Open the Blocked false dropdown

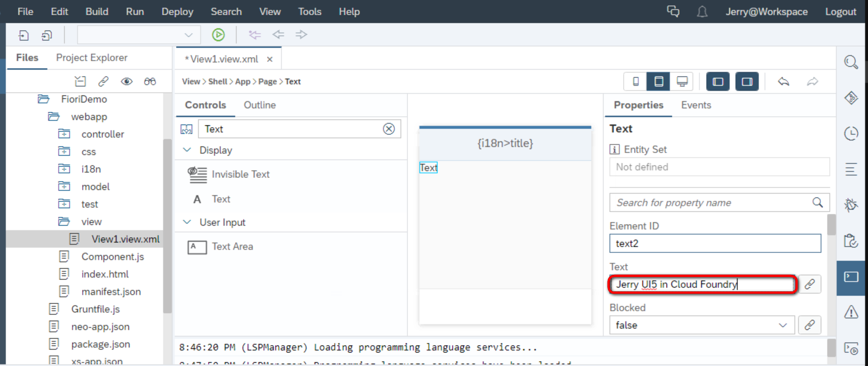pos(702,325)
